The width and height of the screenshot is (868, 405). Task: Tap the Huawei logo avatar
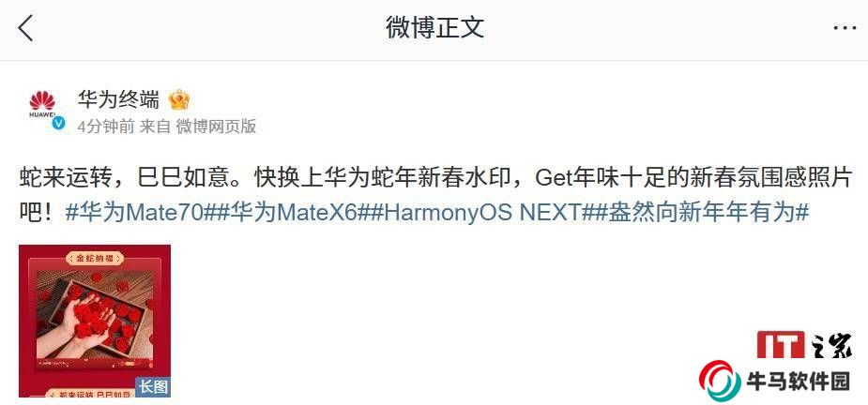[x=42, y=105]
